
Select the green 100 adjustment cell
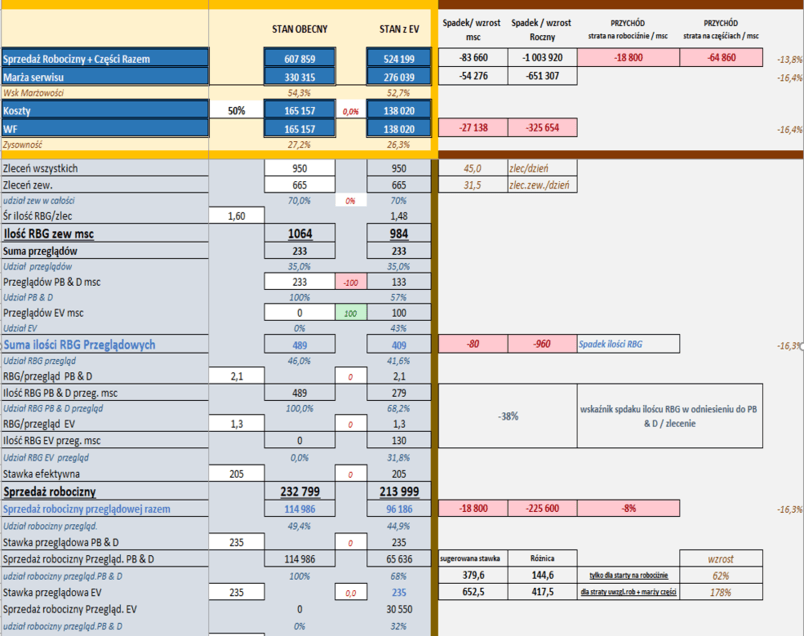[x=351, y=314]
